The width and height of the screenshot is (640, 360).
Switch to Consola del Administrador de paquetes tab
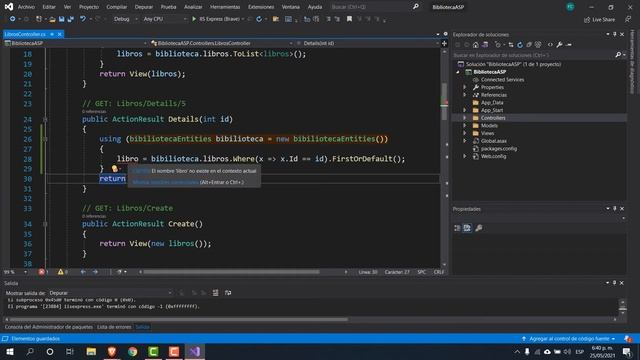(49, 327)
